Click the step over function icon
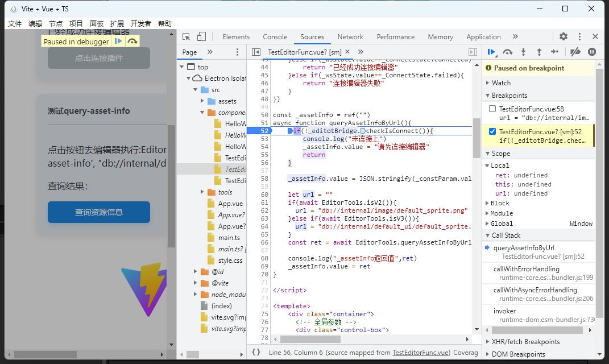The width and height of the screenshot is (609, 364). click(508, 52)
